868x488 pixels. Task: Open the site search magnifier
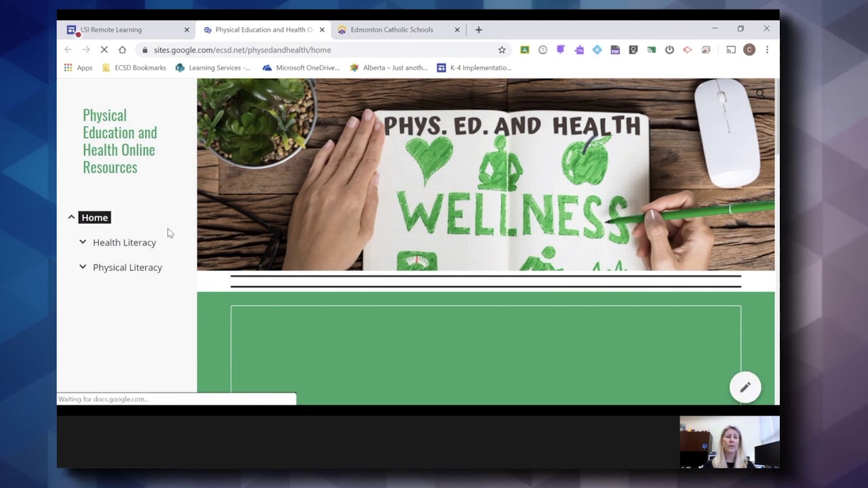pyautogui.click(x=760, y=94)
